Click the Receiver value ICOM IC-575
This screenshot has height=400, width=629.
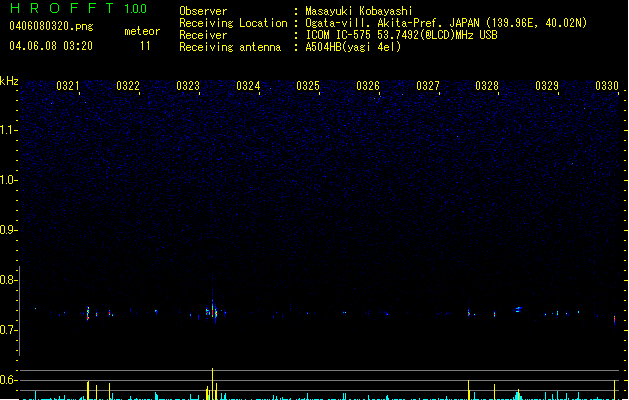[x=339, y=35]
